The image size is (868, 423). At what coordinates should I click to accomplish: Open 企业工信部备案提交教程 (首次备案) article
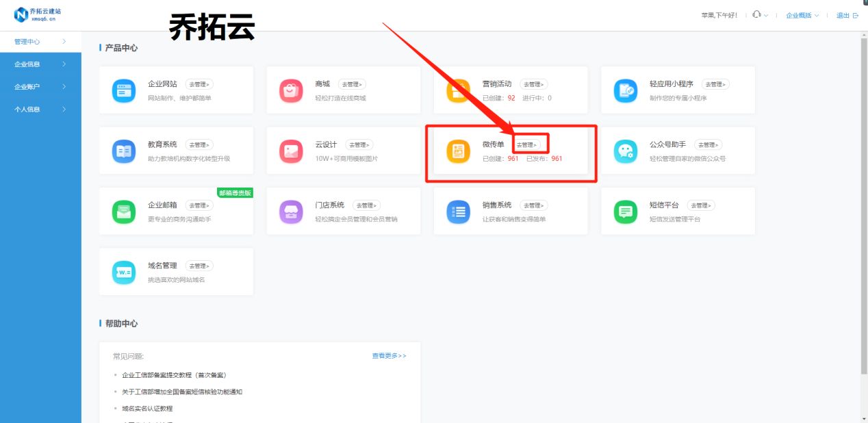click(x=174, y=375)
